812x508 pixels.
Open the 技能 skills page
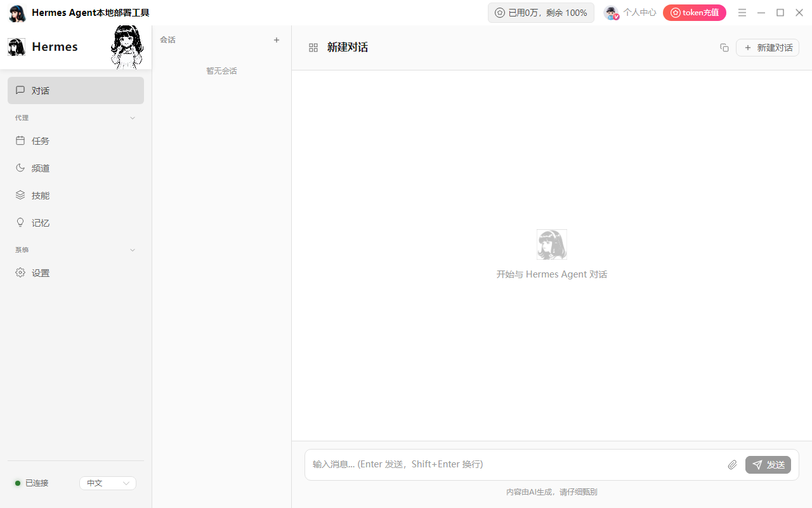(75, 196)
